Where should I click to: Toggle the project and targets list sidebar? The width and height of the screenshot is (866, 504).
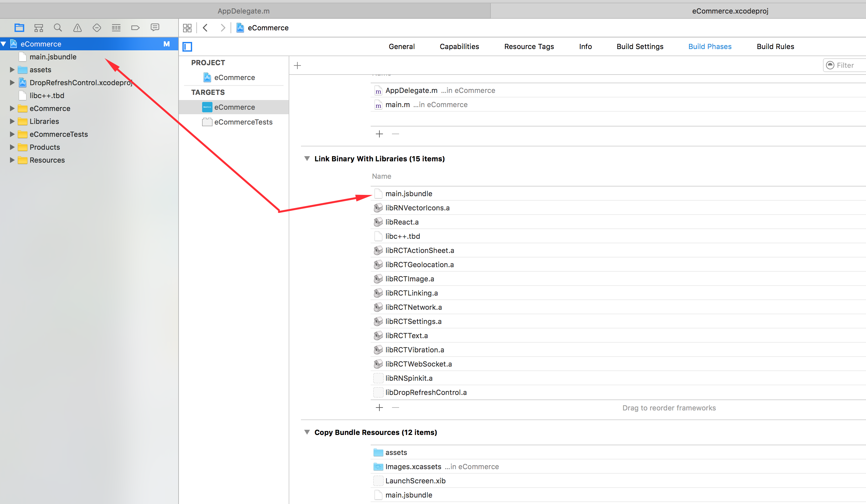click(x=187, y=46)
